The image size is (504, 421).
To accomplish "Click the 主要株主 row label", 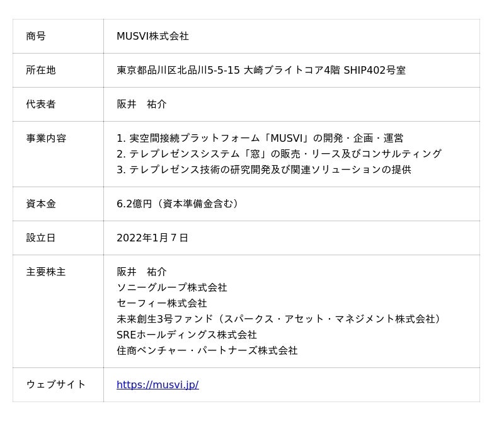I will [46, 272].
